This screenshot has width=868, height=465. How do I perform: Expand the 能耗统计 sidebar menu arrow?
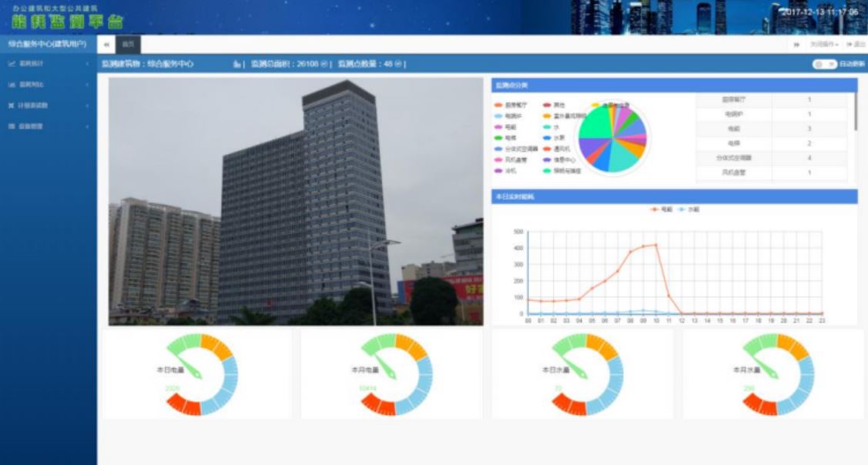[x=87, y=64]
